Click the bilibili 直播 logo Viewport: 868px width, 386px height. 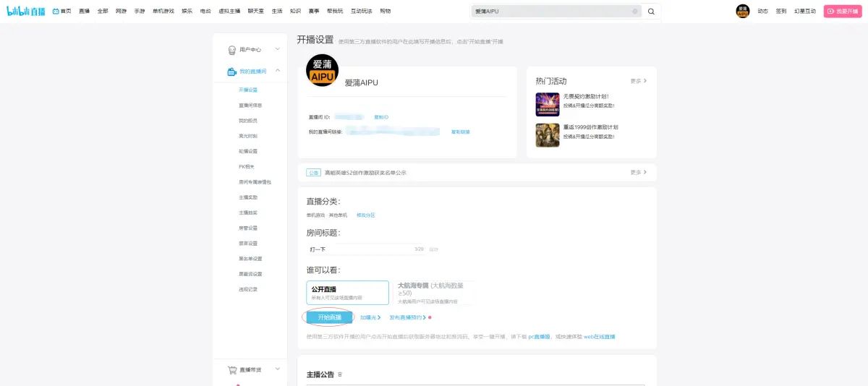(27, 12)
